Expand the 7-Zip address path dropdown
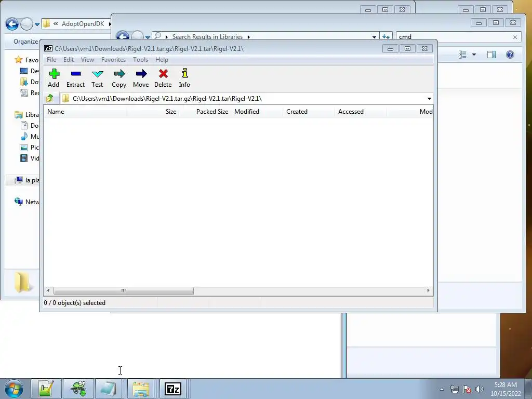The width and height of the screenshot is (532, 399). click(x=429, y=99)
